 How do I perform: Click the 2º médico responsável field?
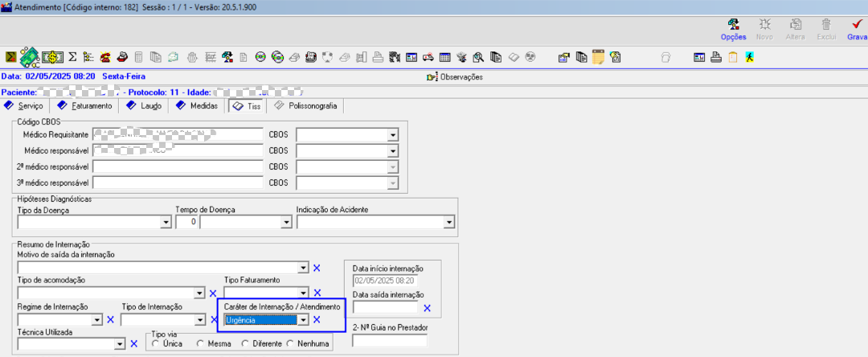click(178, 166)
